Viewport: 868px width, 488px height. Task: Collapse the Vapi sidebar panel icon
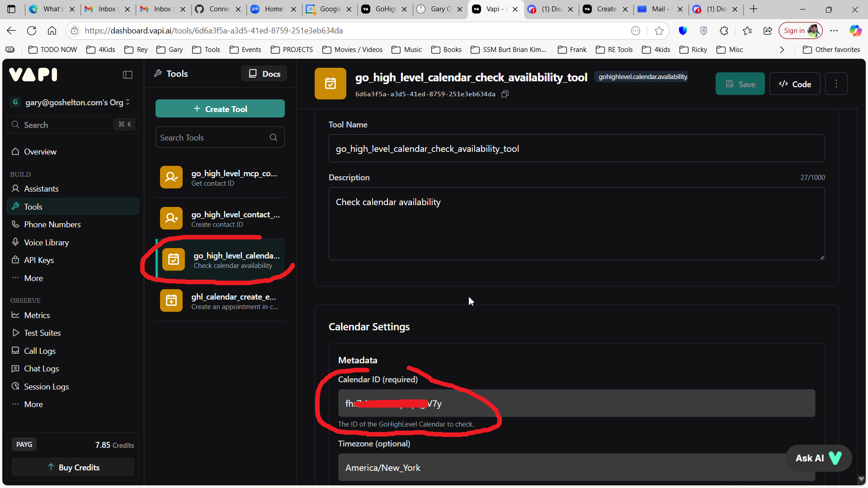coord(127,75)
